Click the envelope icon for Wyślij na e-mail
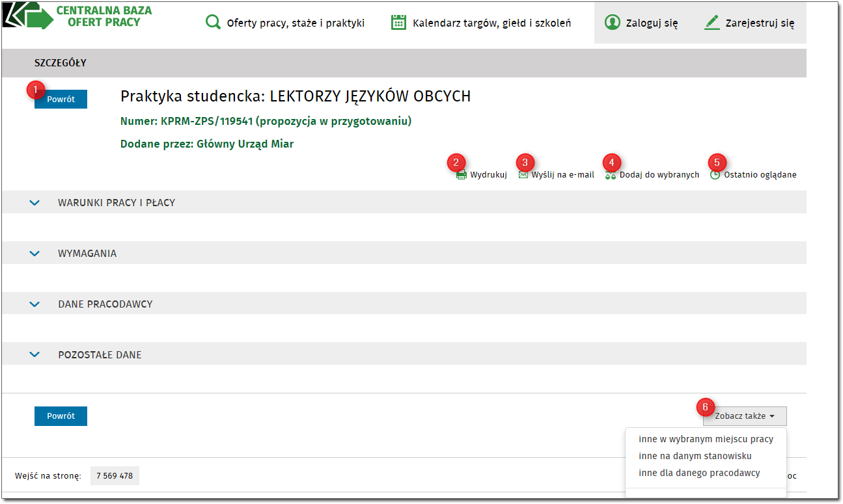Viewport: 843px width, 504px height. pos(523,175)
